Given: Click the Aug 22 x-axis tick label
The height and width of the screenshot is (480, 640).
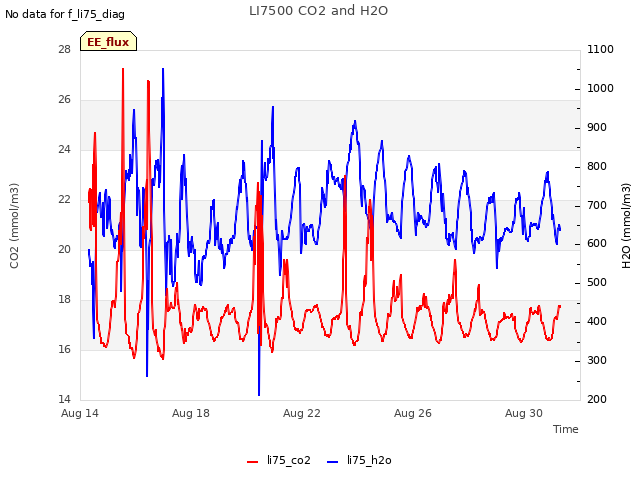Looking at the screenshot, I should [x=302, y=413].
